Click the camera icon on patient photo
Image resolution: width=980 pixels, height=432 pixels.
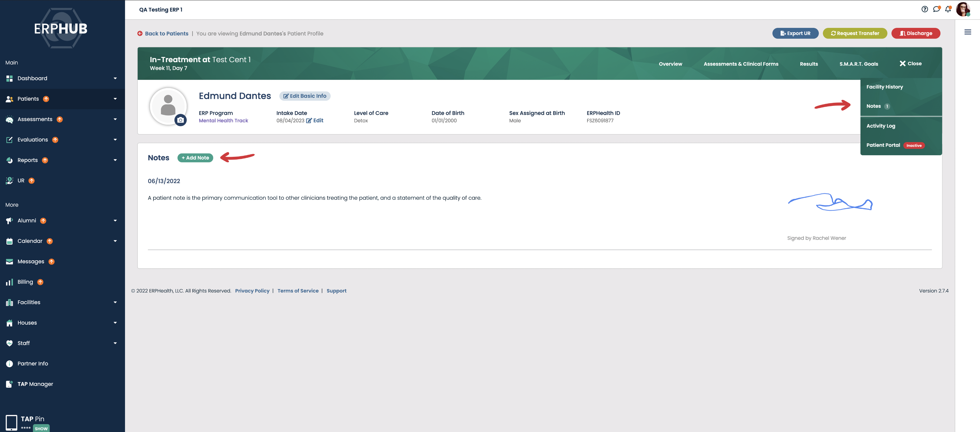[x=181, y=120]
